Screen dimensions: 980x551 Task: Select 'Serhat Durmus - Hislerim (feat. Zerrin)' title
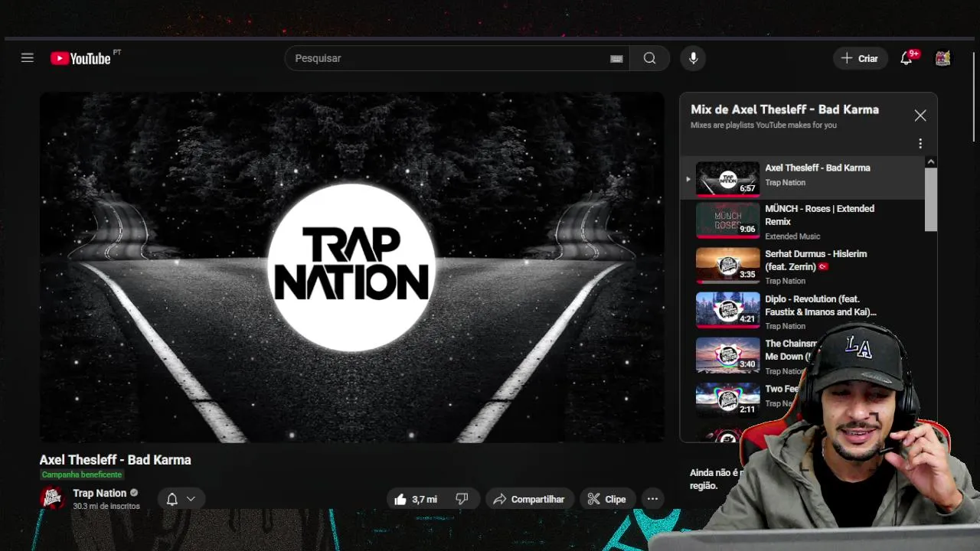[816, 260]
